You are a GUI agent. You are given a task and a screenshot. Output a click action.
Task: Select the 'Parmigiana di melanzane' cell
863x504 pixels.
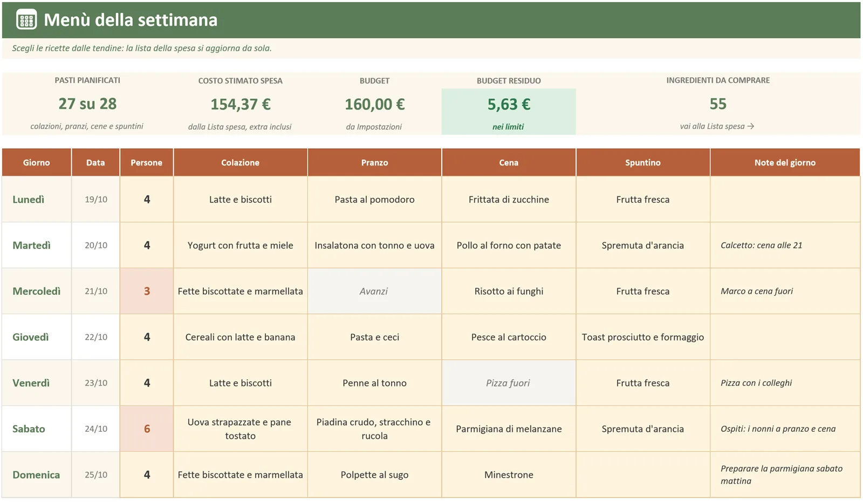pos(509,429)
